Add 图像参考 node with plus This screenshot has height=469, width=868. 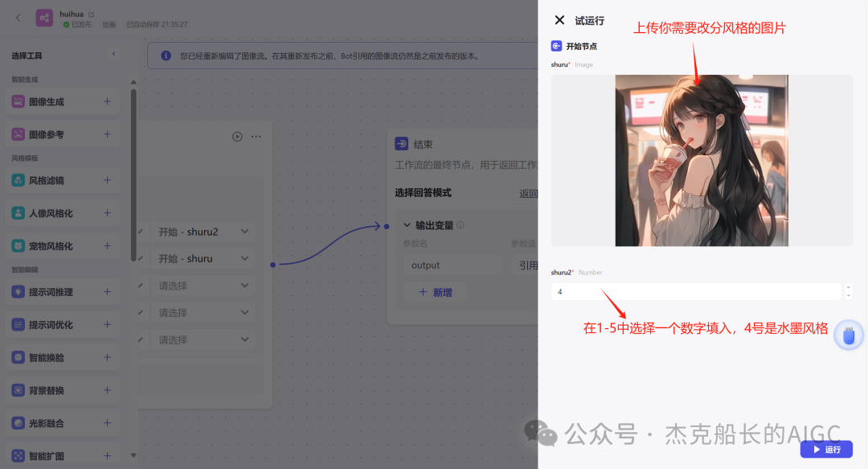108,134
